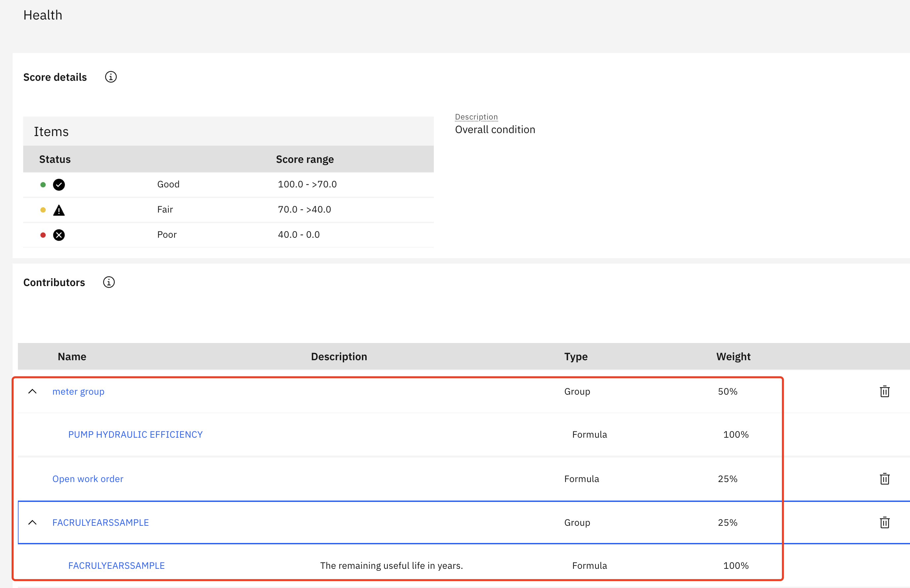This screenshot has width=910, height=588.
Task: Click the yellow Fair status dot
Action: [43, 210]
